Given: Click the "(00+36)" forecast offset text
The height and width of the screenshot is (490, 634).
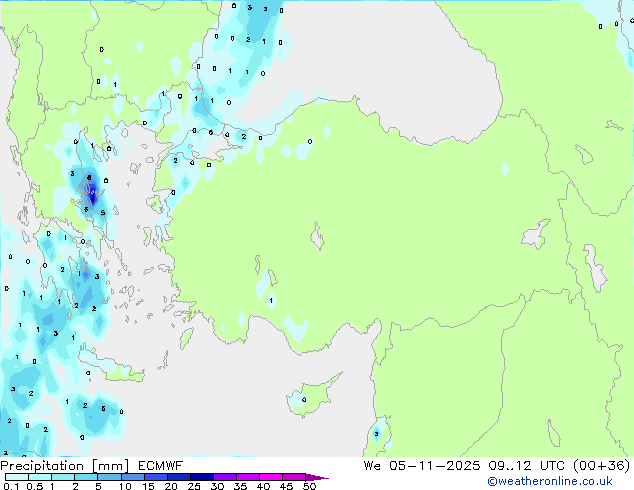Looking at the screenshot, I should click(x=602, y=466).
